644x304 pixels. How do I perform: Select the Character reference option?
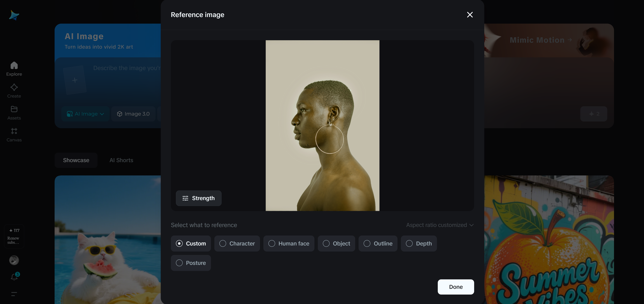[237, 243]
